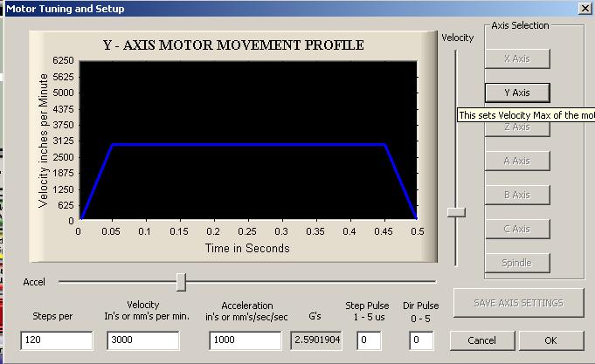Select the C Axis button
595x364 pixels.
click(x=517, y=229)
